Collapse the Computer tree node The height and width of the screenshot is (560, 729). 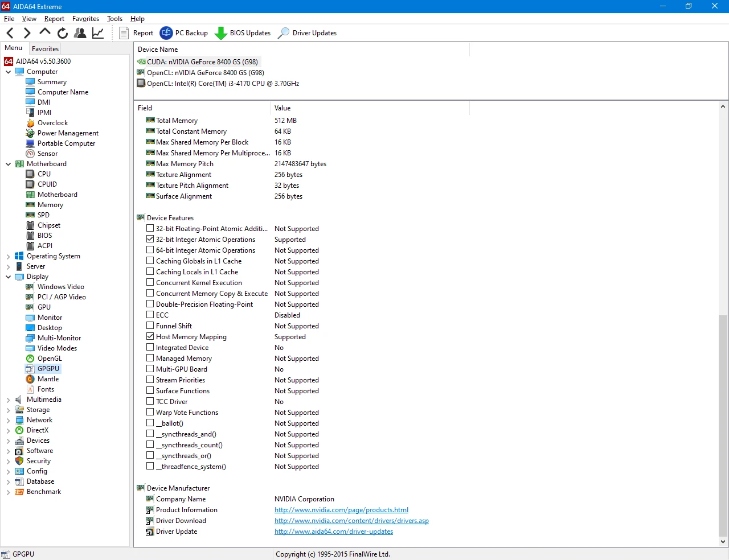coord(9,72)
